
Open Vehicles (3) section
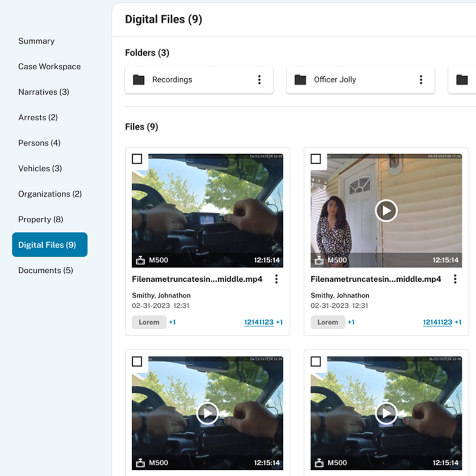(40, 168)
